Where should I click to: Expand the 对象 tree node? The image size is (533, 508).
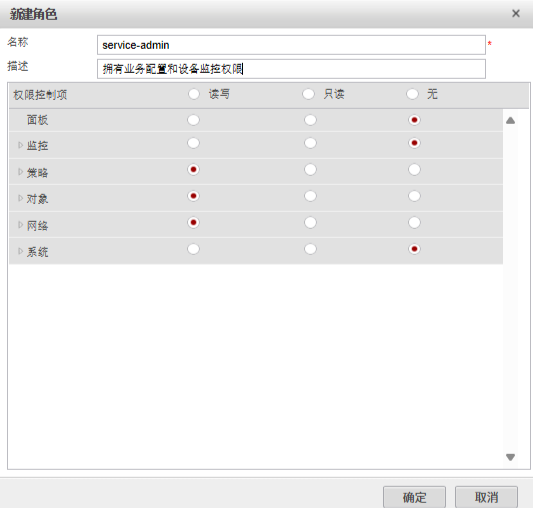[x=20, y=198]
